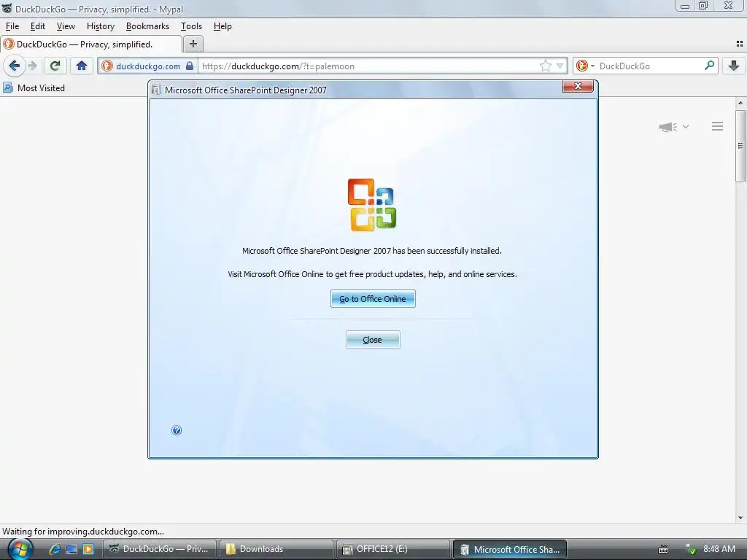Click the scrollbar down arrow

[741, 518]
